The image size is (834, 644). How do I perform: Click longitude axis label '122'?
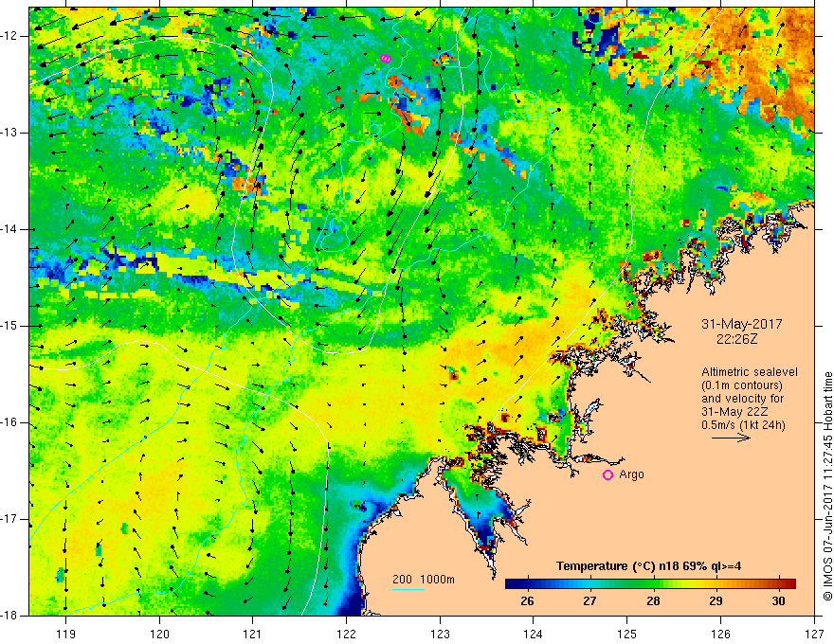(346, 634)
